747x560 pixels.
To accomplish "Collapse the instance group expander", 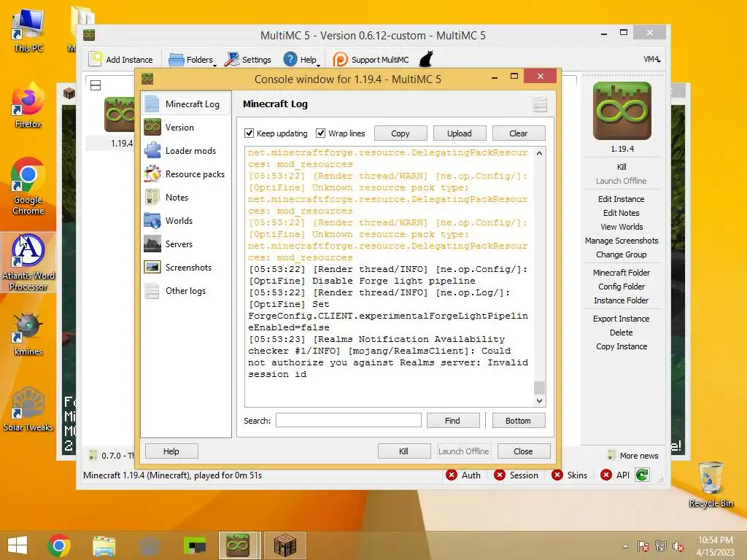I will 96,85.
